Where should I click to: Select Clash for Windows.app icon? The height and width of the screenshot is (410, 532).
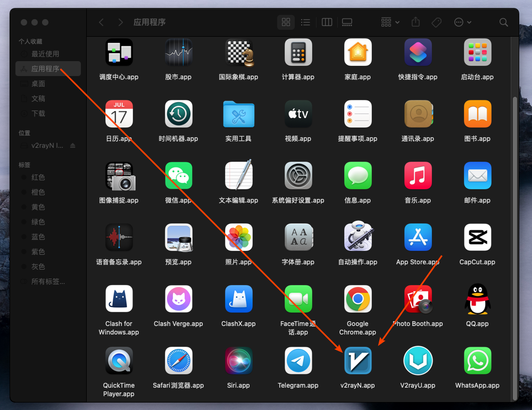119,299
